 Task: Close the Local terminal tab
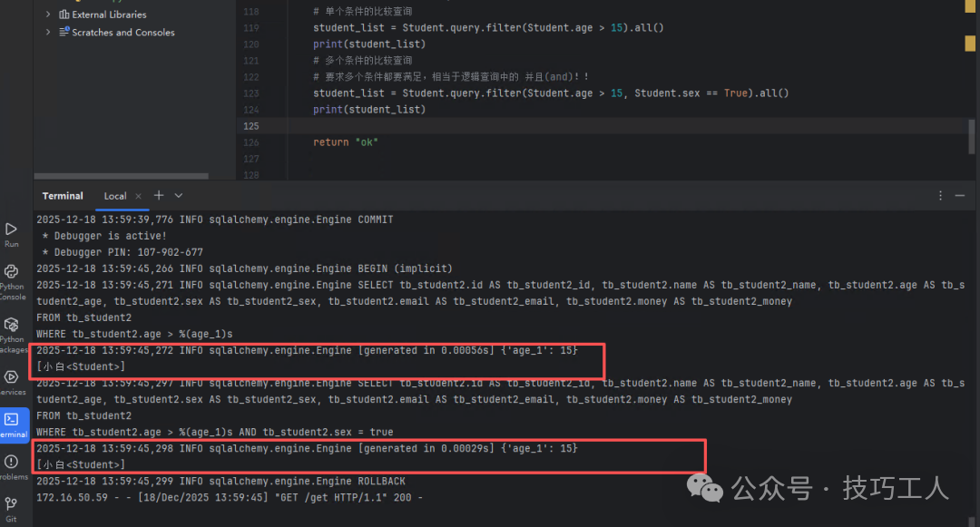(138, 196)
